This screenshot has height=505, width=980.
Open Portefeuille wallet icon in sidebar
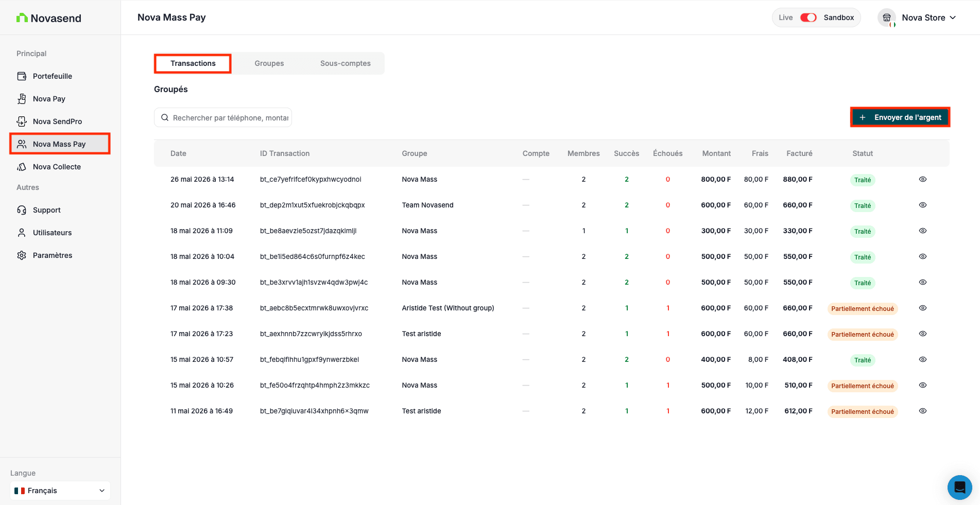(x=22, y=76)
